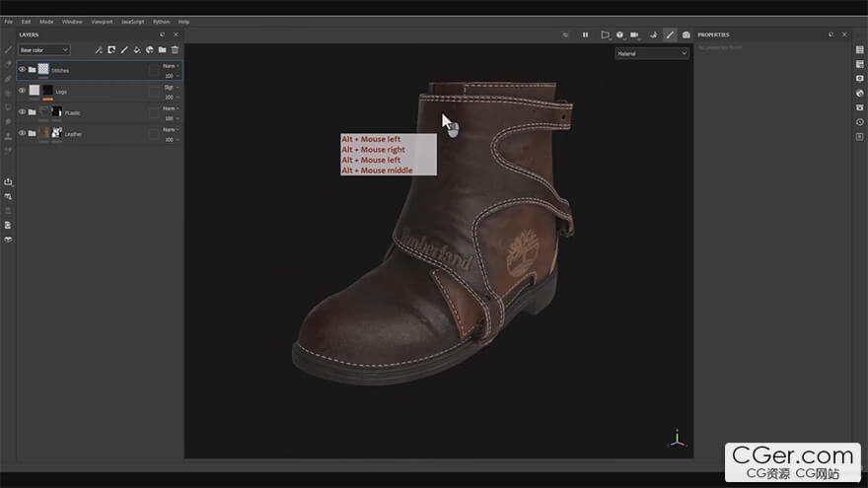Open the Edit menu
This screenshot has height=488, width=868.
(x=26, y=22)
